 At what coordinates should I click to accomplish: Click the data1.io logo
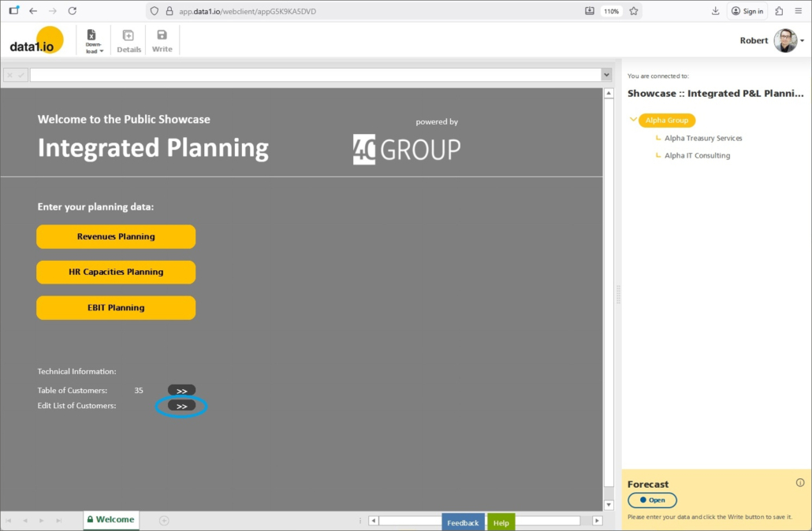click(37, 41)
